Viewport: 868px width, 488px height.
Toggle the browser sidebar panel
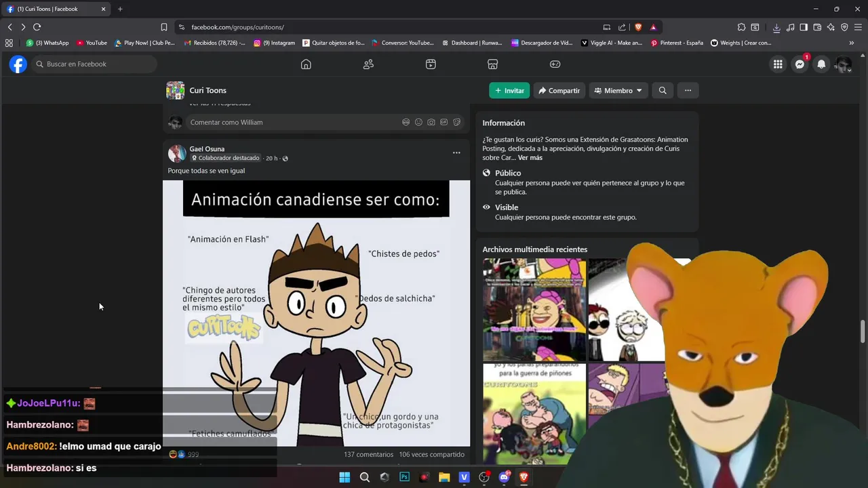pos(804,27)
